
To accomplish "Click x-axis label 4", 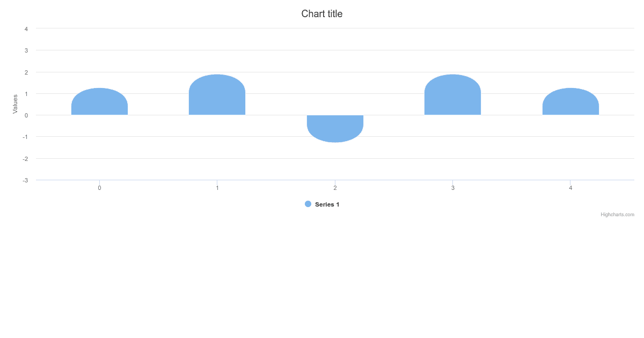I will (570, 188).
